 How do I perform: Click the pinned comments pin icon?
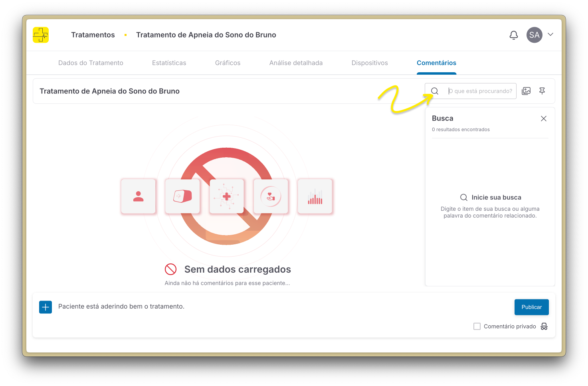click(x=542, y=91)
